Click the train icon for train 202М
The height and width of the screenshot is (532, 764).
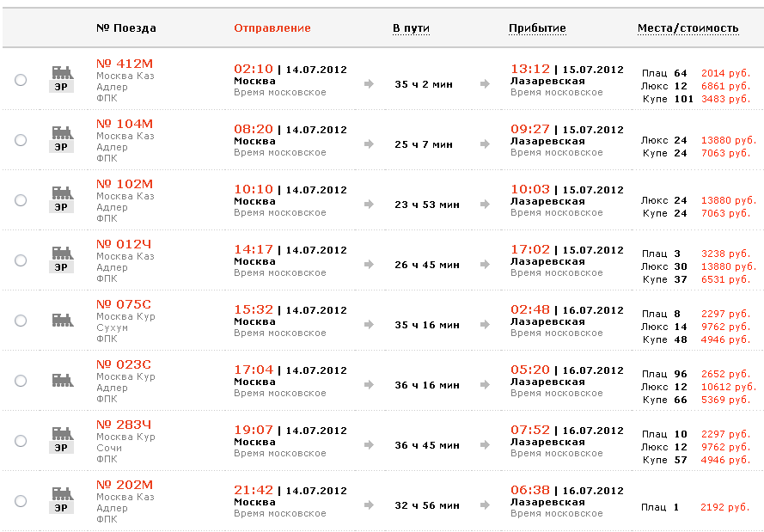coord(62,500)
